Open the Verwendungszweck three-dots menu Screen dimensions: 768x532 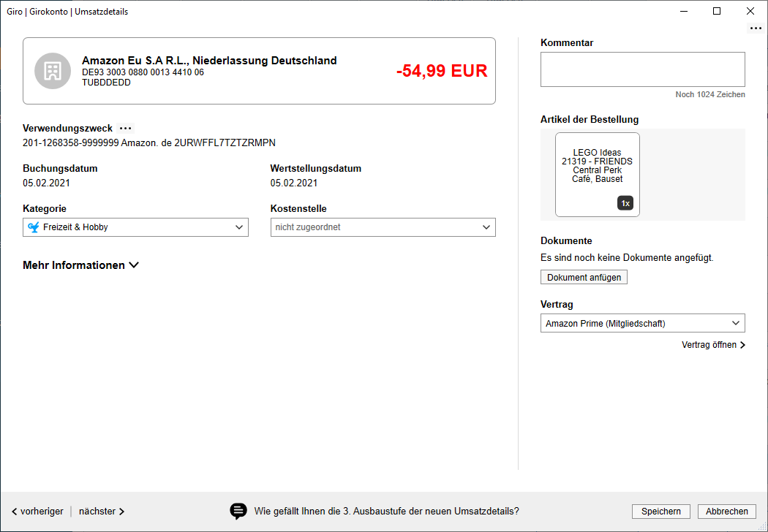[x=126, y=128]
